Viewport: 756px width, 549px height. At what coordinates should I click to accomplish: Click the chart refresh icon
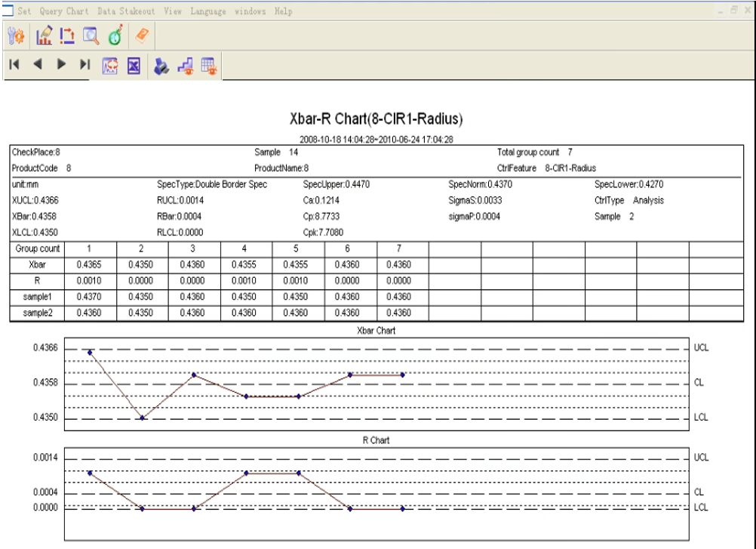110,66
